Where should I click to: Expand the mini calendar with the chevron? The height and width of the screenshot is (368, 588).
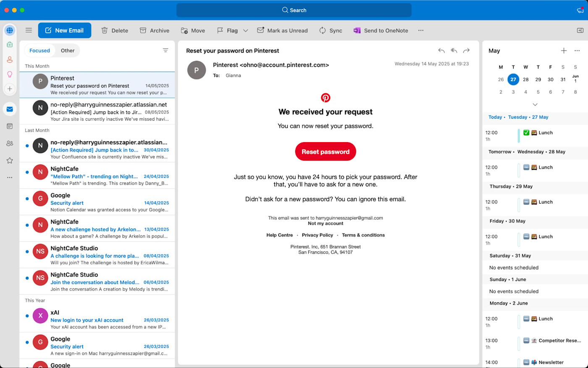click(x=535, y=104)
